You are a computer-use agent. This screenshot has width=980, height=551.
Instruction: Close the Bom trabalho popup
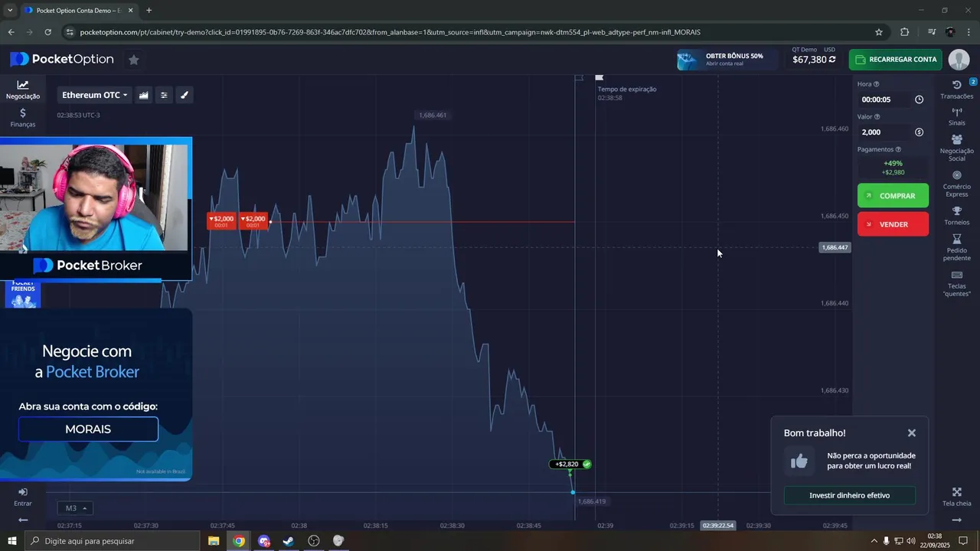click(912, 433)
